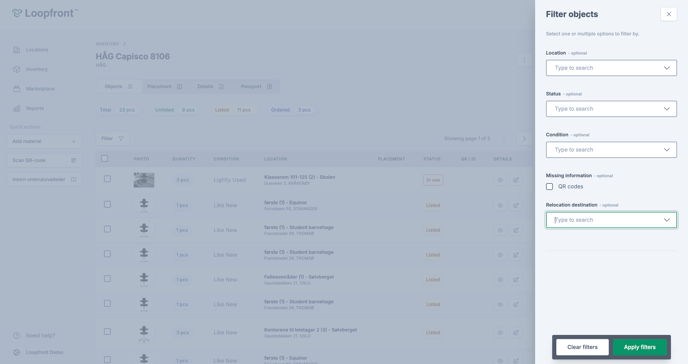Screen dimensions: 688x364
Task: Expand Location chevron arrow
Action: (666, 68)
